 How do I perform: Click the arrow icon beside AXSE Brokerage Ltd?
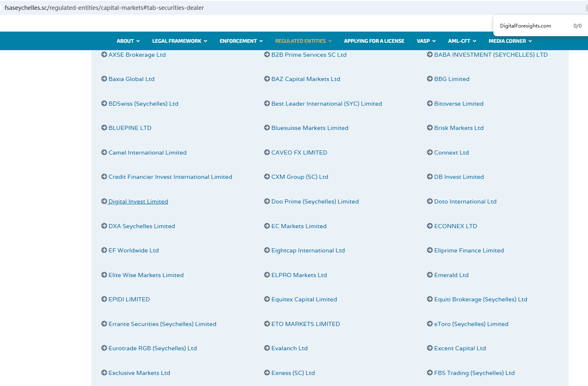(104, 54)
